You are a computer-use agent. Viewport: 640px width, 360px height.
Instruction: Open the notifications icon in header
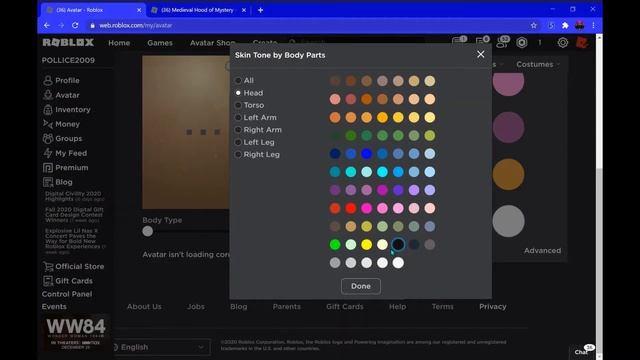point(482,41)
